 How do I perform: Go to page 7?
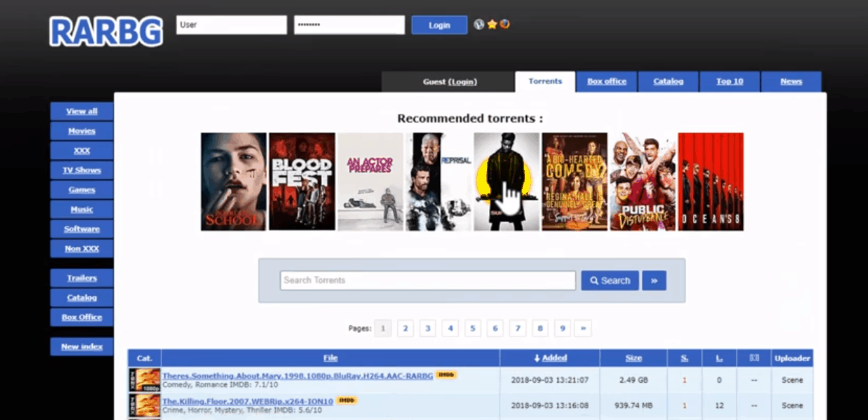[x=517, y=328]
